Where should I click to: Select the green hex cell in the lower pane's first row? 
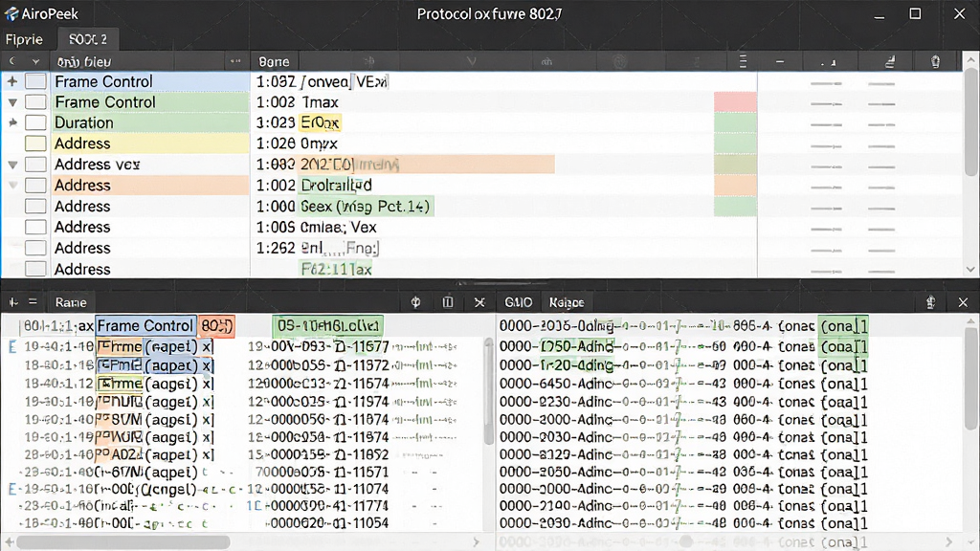[328, 325]
